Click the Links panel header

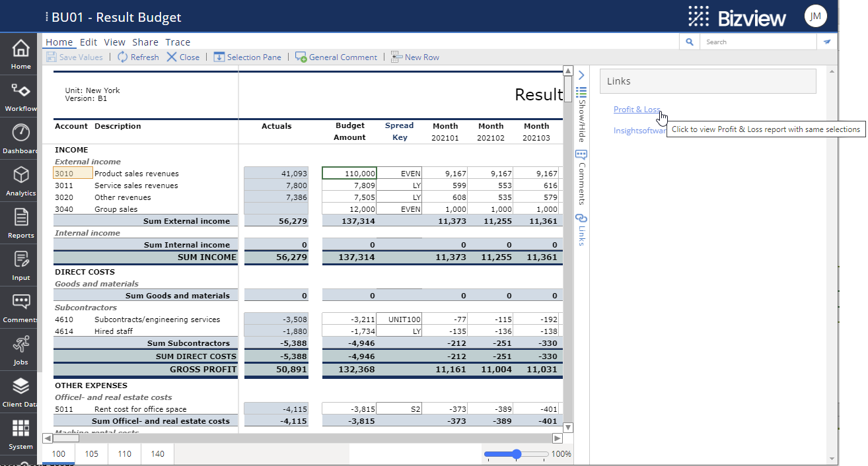pyautogui.click(x=708, y=81)
